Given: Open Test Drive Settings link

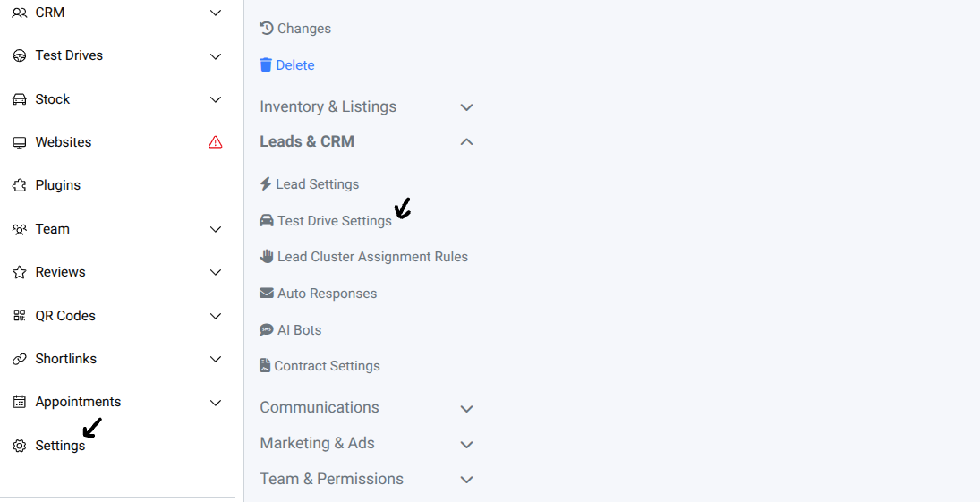Looking at the screenshot, I should [x=334, y=221].
